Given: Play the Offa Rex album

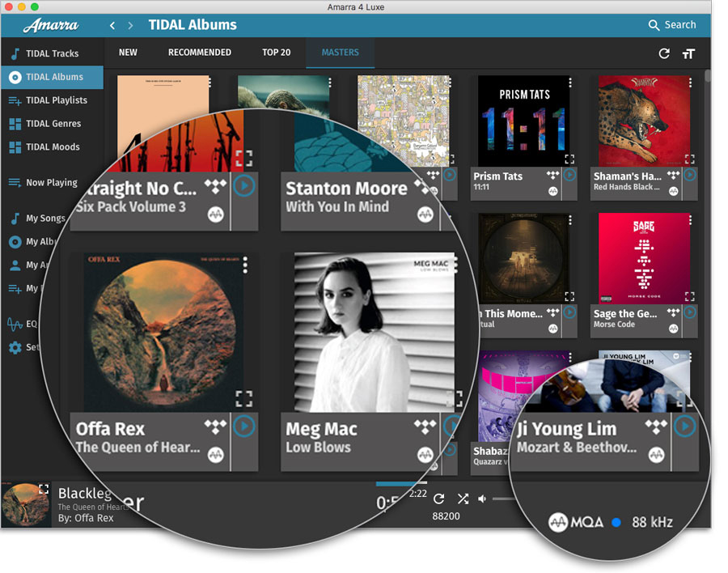Looking at the screenshot, I should point(243,427).
